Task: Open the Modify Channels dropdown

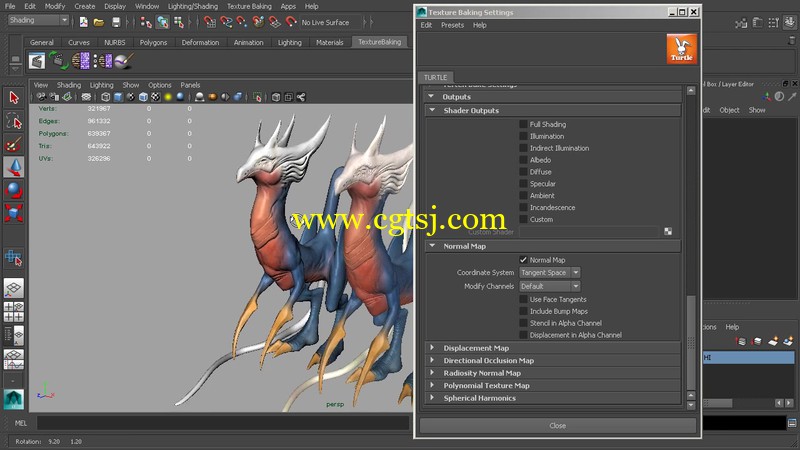Action: coord(549,286)
